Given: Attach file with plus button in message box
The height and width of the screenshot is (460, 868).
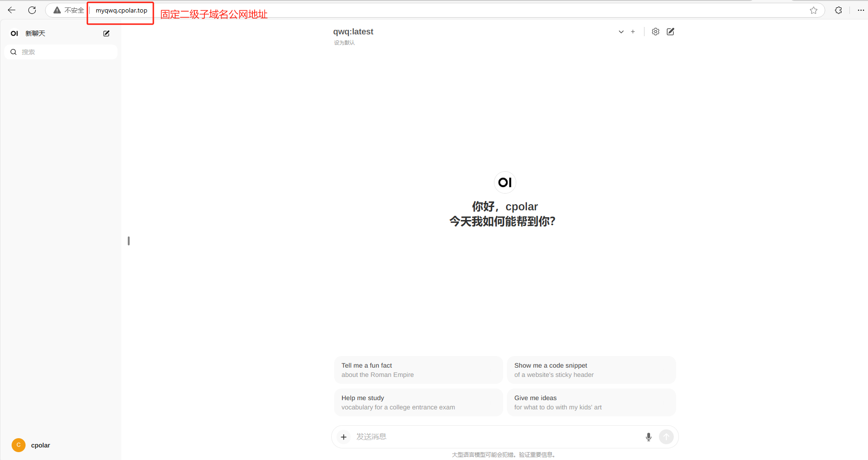Looking at the screenshot, I should pos(343,437).
